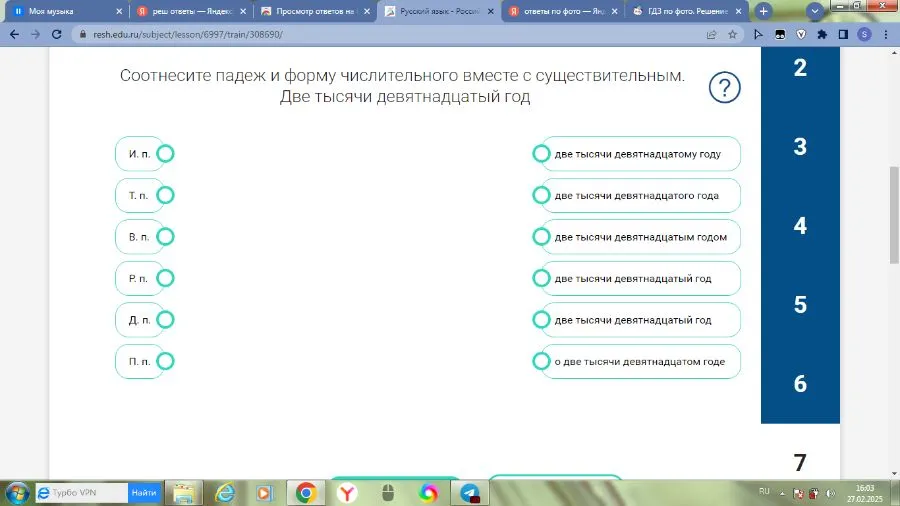Viewport: 900px width, 506px height.
Task: Toggle the browser side panel icon
Action: [x=843, y=34]
